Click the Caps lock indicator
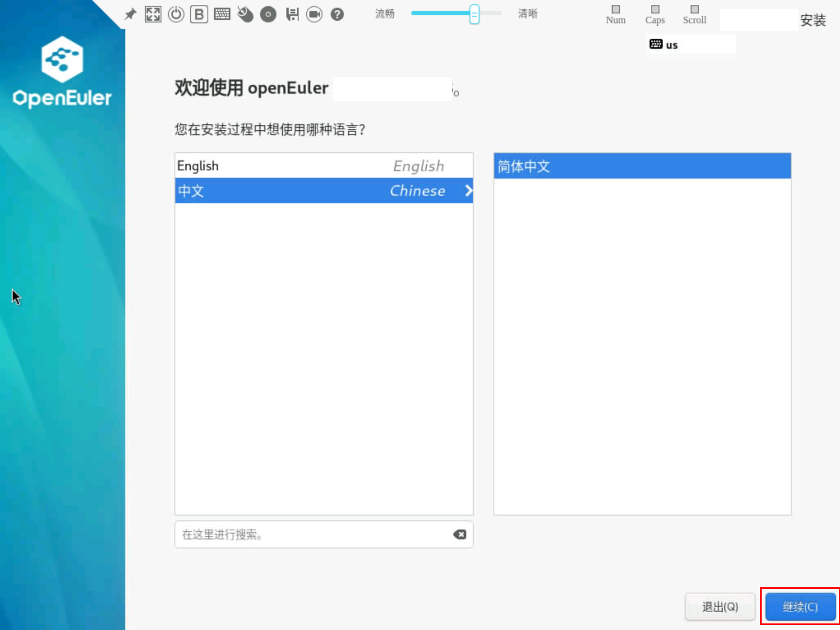Viewport: 840px width, 630px height. [655, 15]
